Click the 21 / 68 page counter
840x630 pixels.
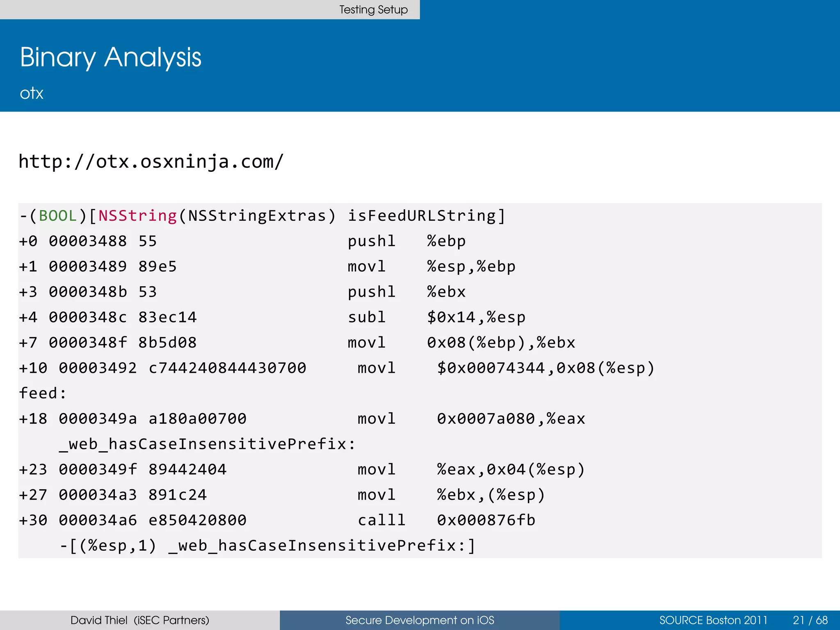(810, 620)
